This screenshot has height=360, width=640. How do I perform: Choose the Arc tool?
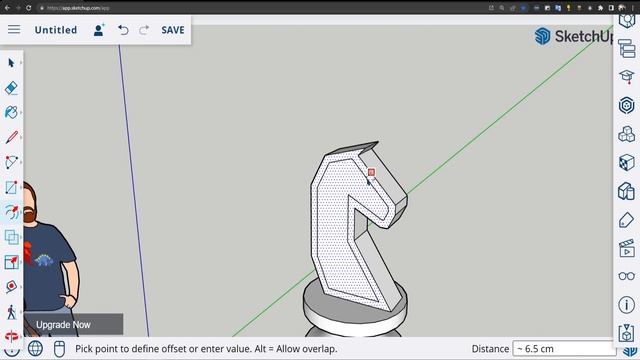tap(11, 162)
